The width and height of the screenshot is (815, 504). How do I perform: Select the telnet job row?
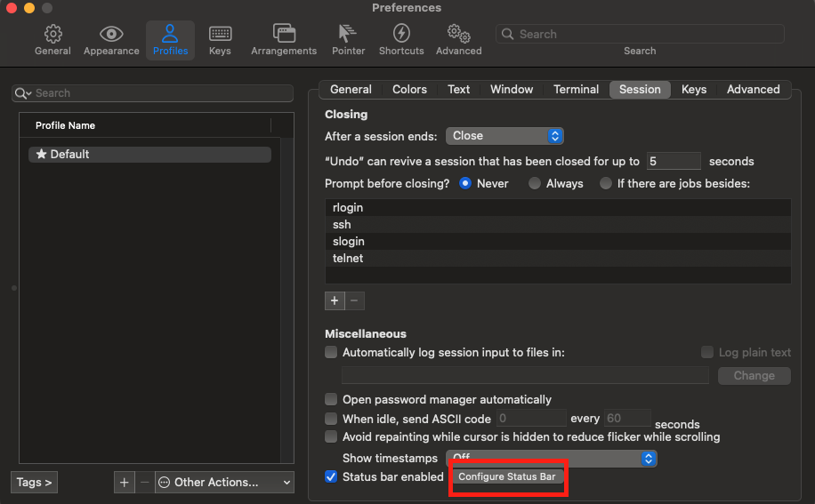pos(558,259)
